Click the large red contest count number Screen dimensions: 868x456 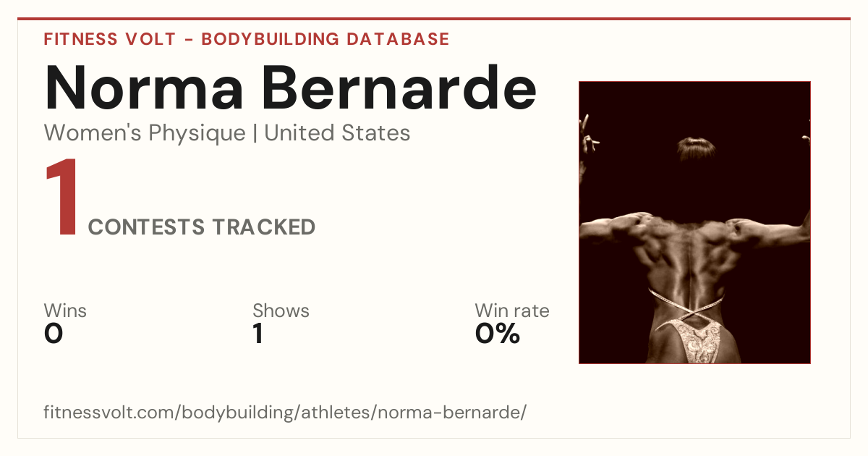61,198
